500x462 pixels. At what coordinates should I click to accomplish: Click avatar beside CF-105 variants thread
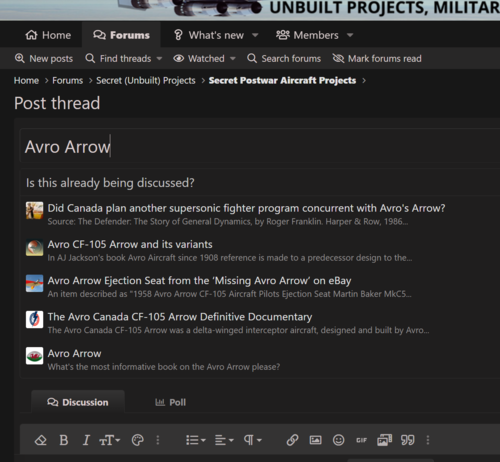click(x=35, y=247)
